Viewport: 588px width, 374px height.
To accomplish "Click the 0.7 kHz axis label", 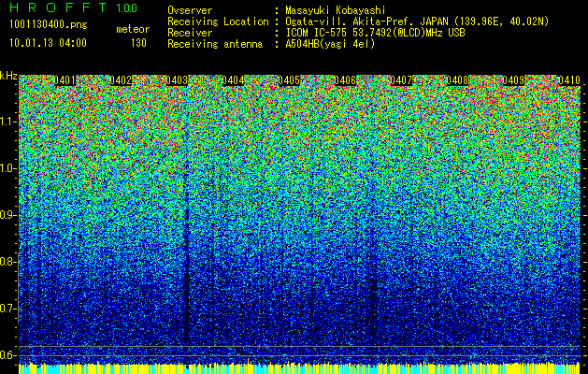I will [x=7, y=309].
